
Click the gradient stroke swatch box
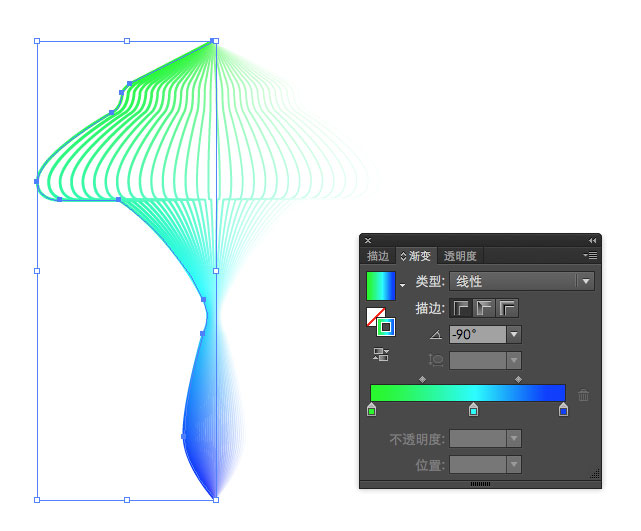(x=386, y=327)
